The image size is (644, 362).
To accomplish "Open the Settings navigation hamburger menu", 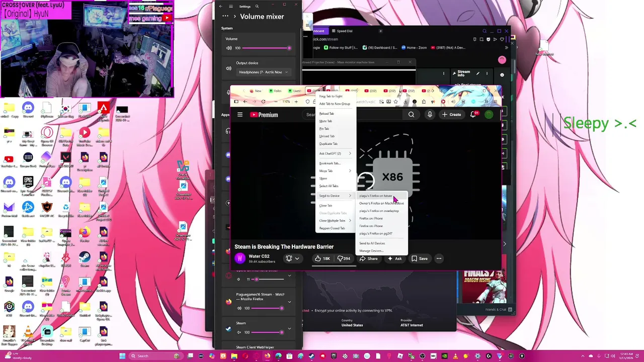I will [x=231, y=7].
